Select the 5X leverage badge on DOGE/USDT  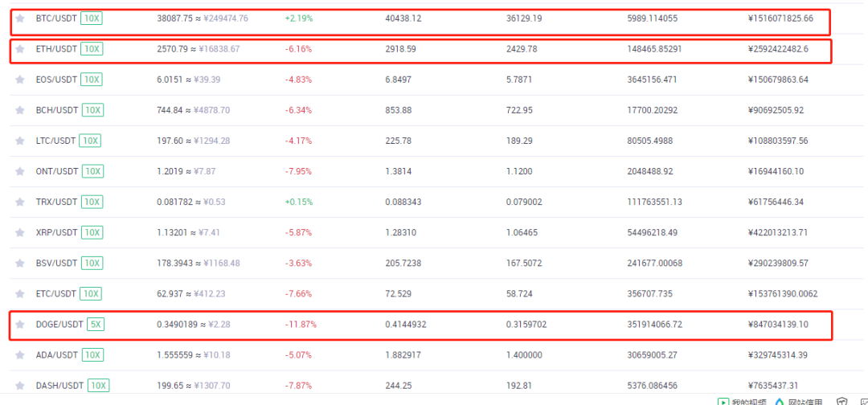[95, 324]
